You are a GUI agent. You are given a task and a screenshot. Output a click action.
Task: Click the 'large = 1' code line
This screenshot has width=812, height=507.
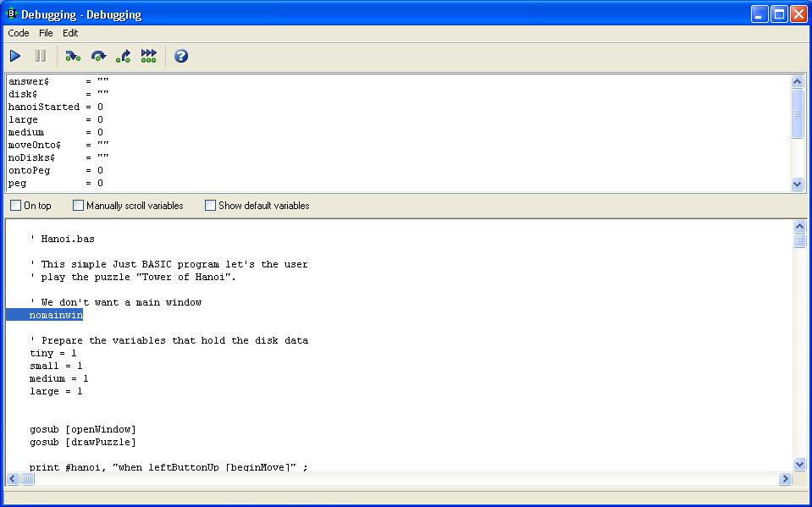pos(56,391)
